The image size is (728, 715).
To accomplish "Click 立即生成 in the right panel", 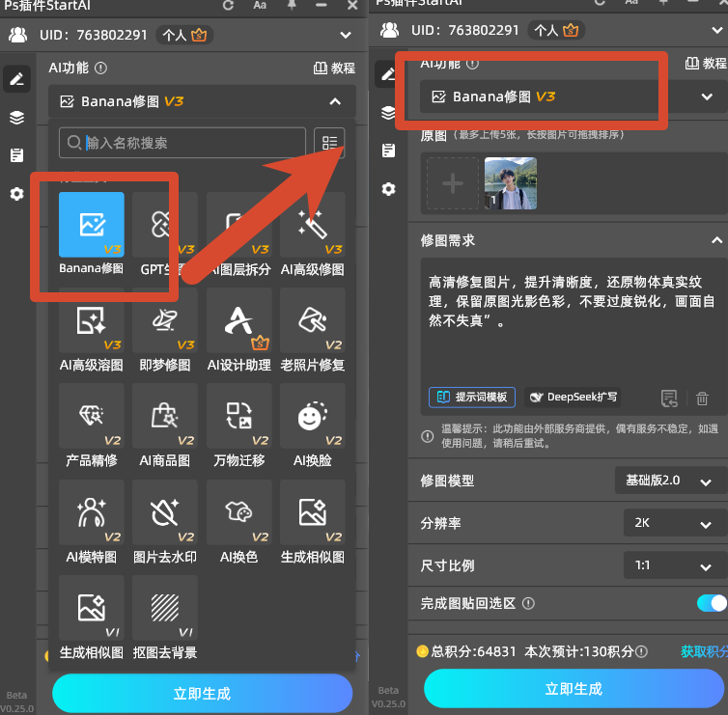I will coord(574,689).
